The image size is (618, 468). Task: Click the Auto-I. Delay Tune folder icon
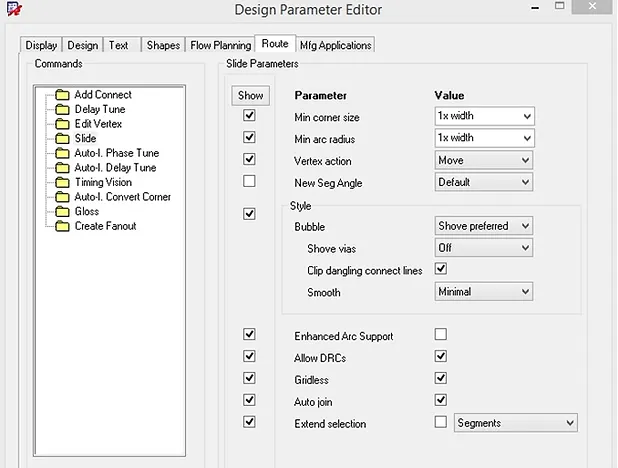pos(62,168)
